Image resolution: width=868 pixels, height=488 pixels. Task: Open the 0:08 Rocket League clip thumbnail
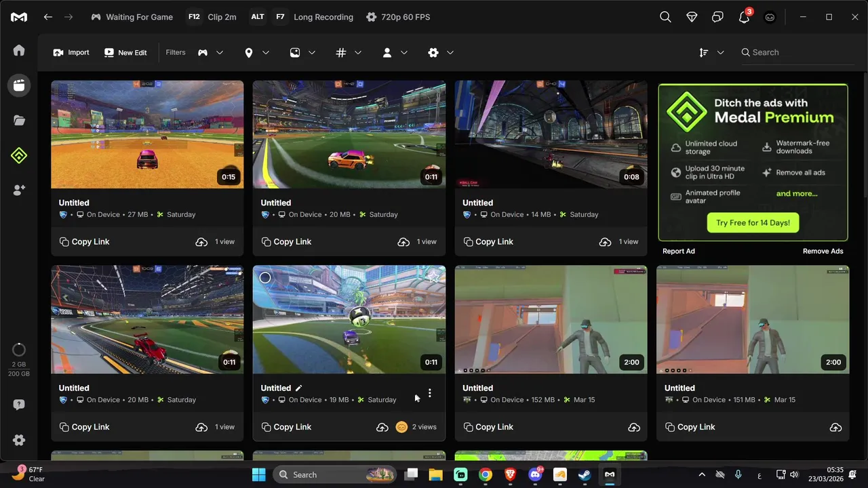551,134
